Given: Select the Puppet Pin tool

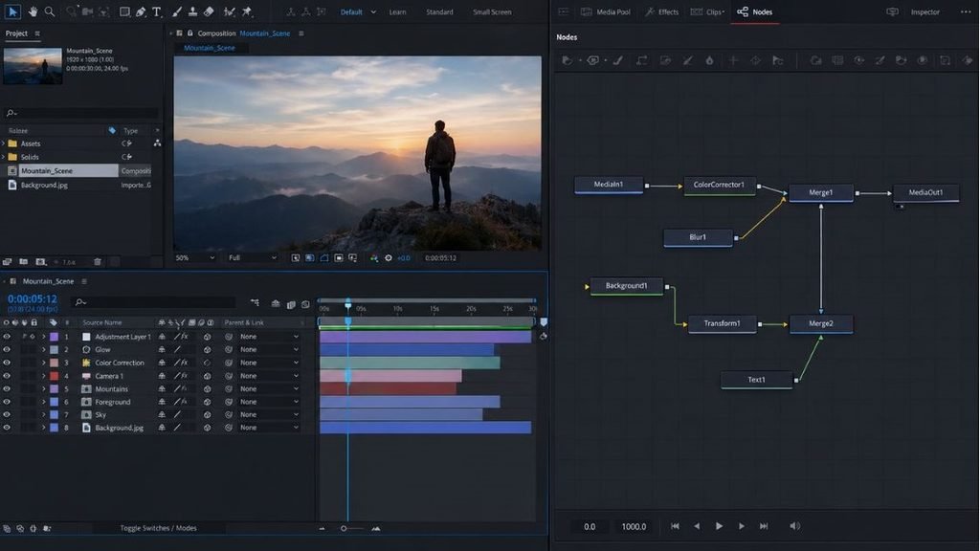Looking at the screenshot, I should point(247,11).
